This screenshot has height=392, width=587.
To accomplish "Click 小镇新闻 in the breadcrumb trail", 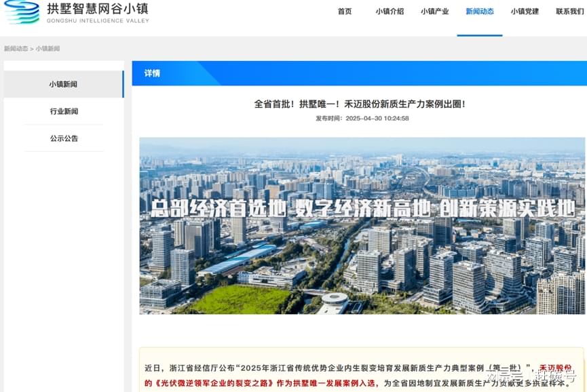I will click(48, 49).
